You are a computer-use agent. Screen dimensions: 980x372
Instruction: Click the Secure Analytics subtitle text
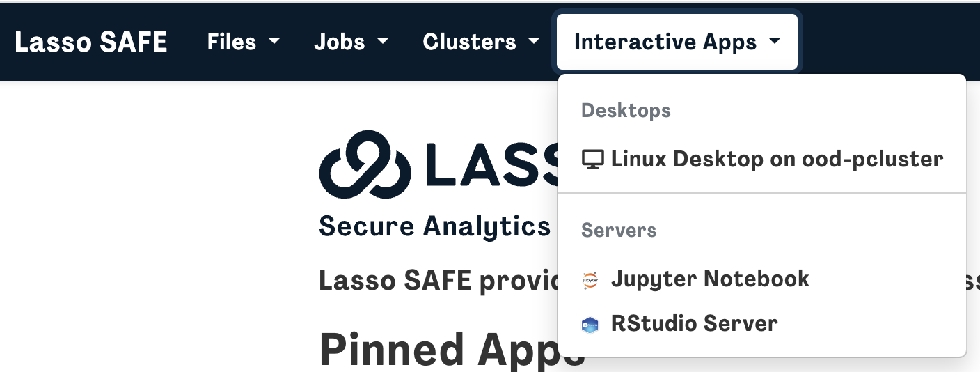(x=434, y=227)
